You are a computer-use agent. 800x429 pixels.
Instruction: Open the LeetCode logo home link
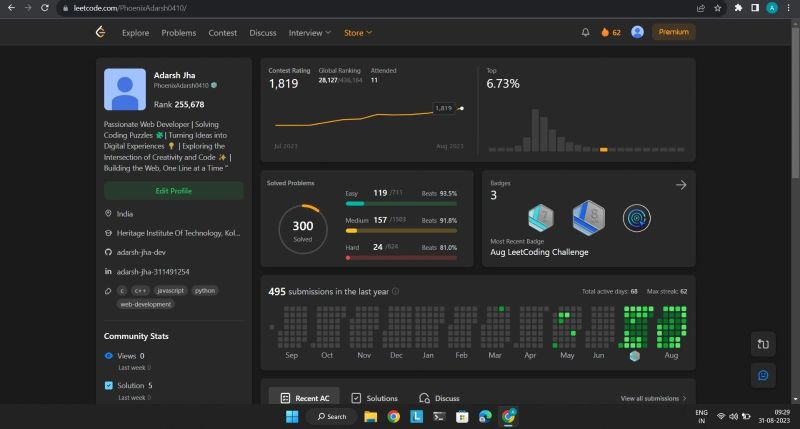pos(101,32)
